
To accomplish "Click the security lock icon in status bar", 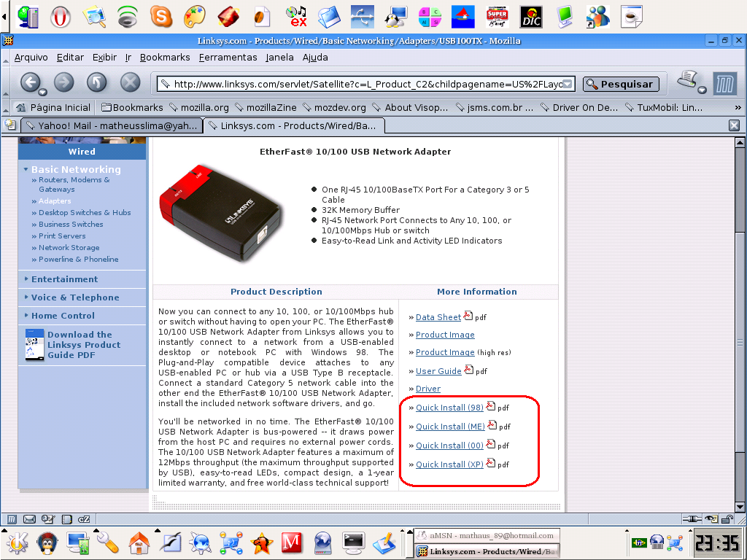I will 727,519.
